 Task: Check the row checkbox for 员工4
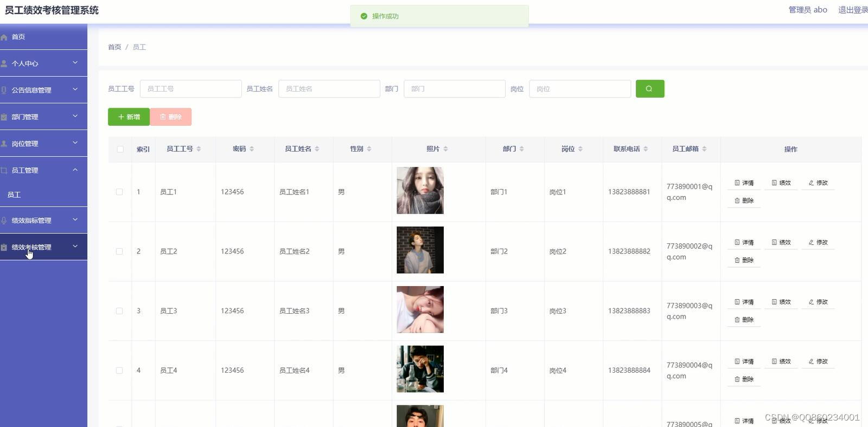[x=119, y=371]
